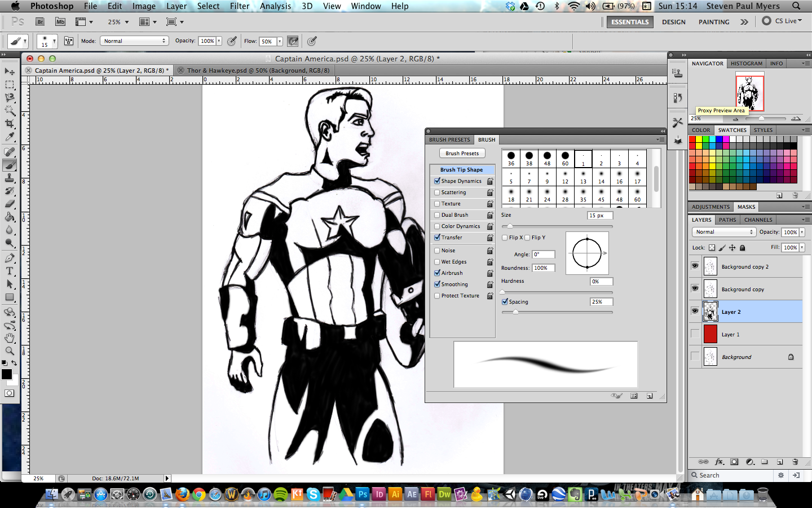Select the Hand tool
The image size is (812, 508).
(10, 338)
